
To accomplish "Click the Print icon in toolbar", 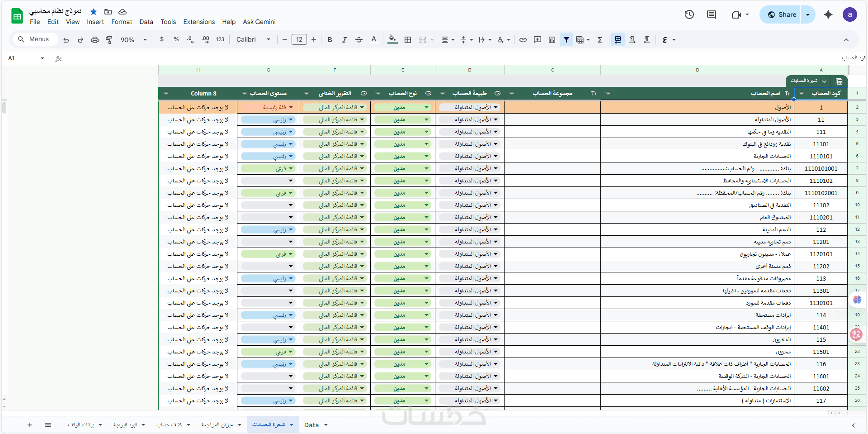I will point(94,40).
